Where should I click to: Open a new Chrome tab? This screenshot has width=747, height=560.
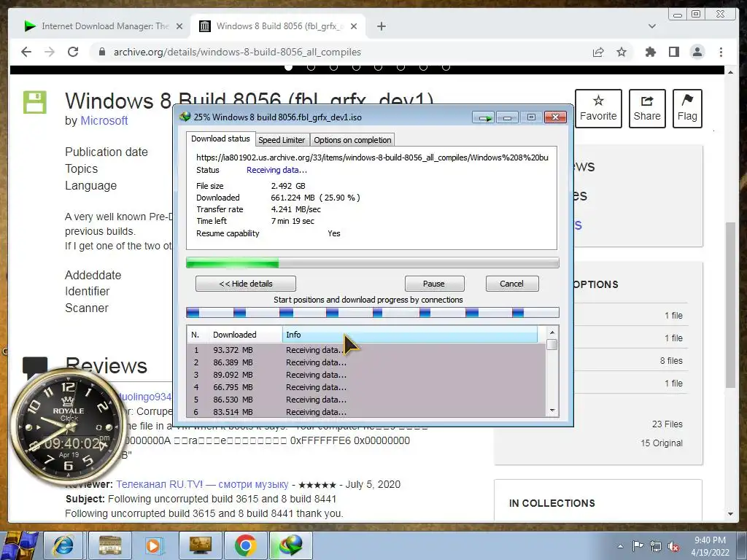click(x=381, y=26)
